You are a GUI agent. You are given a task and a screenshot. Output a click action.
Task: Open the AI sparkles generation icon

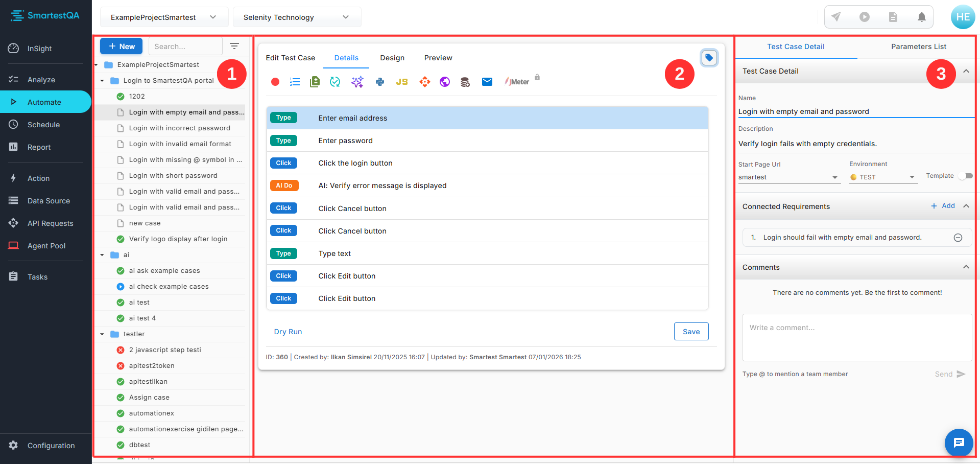click(357, 82)
